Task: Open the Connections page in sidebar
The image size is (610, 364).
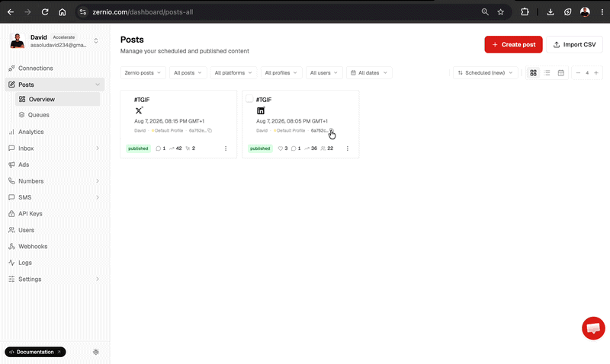Action: (x=55, y=68)
